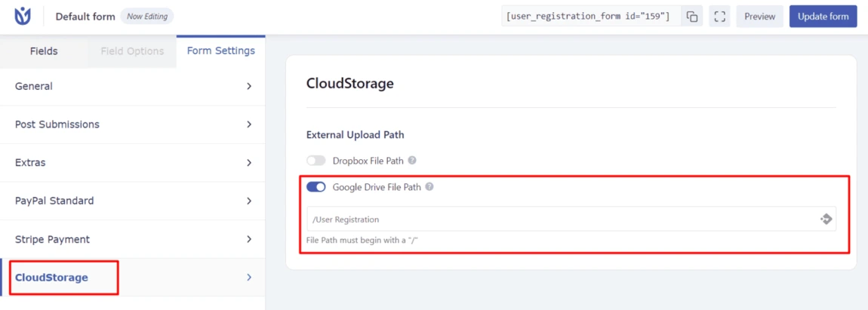The height and width of the screenshot is (310, 868).
Task: Click the Dropbox File Path label
Action: coord(368,161)
